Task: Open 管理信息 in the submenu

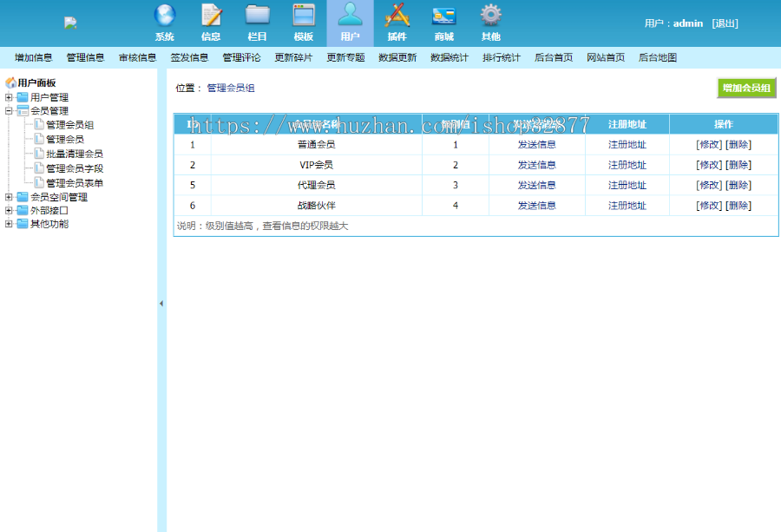Action: [x=85, y=58]
